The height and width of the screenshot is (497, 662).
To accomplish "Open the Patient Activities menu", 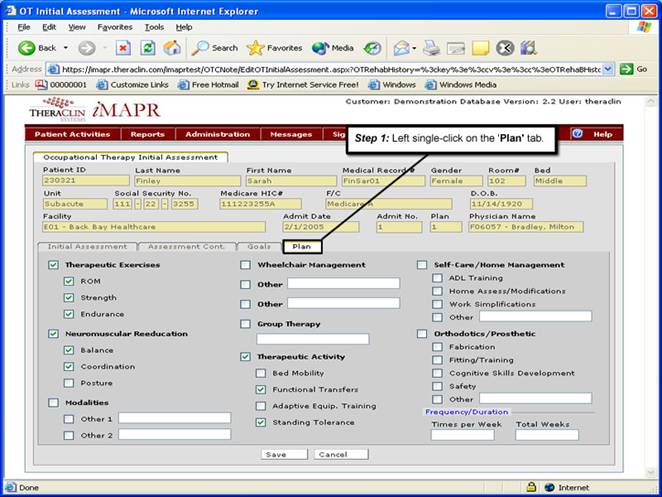I will point(72,134).
